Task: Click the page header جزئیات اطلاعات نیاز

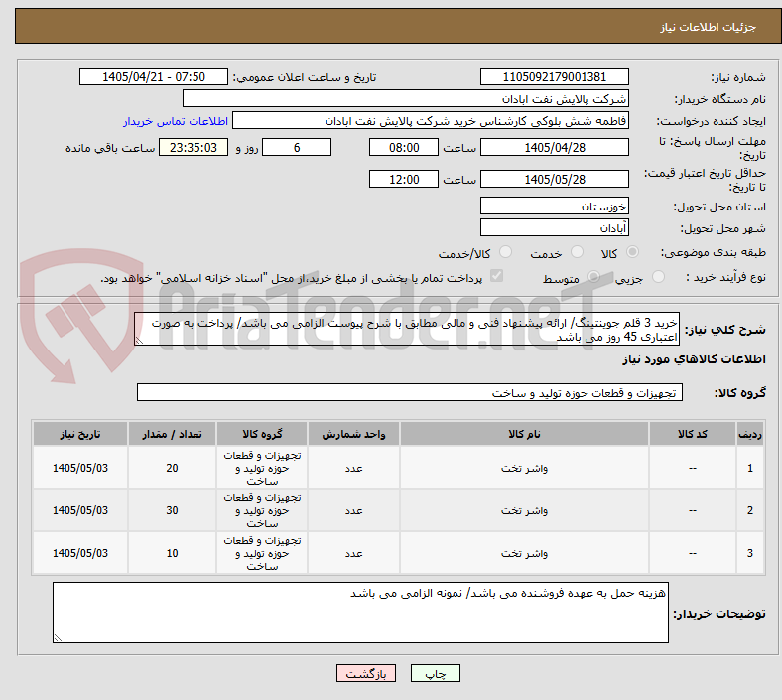Action: click(x=708, y=27)
